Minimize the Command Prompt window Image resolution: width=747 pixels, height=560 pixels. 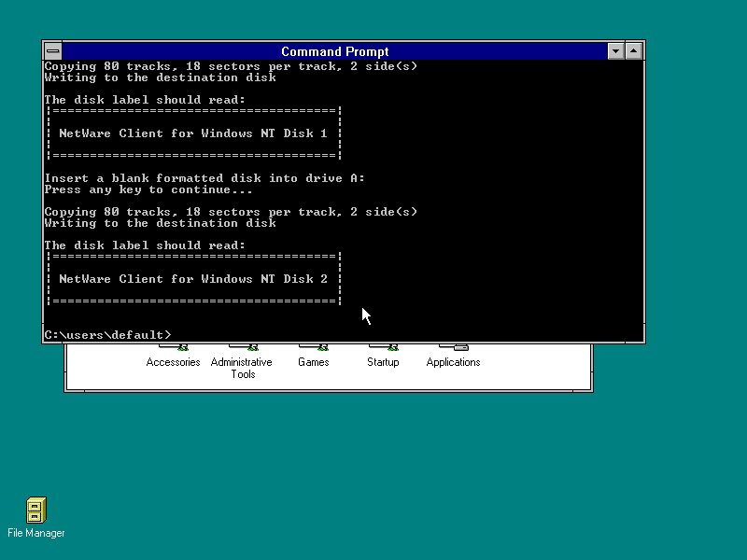click(615, 51)
